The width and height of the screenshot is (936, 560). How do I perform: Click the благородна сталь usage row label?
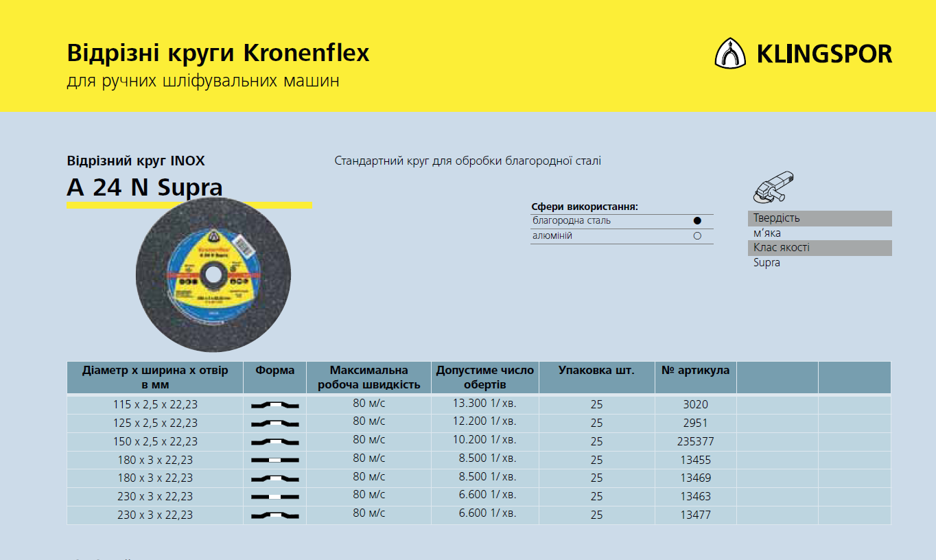pyautogui.click(x=572, y=221)
